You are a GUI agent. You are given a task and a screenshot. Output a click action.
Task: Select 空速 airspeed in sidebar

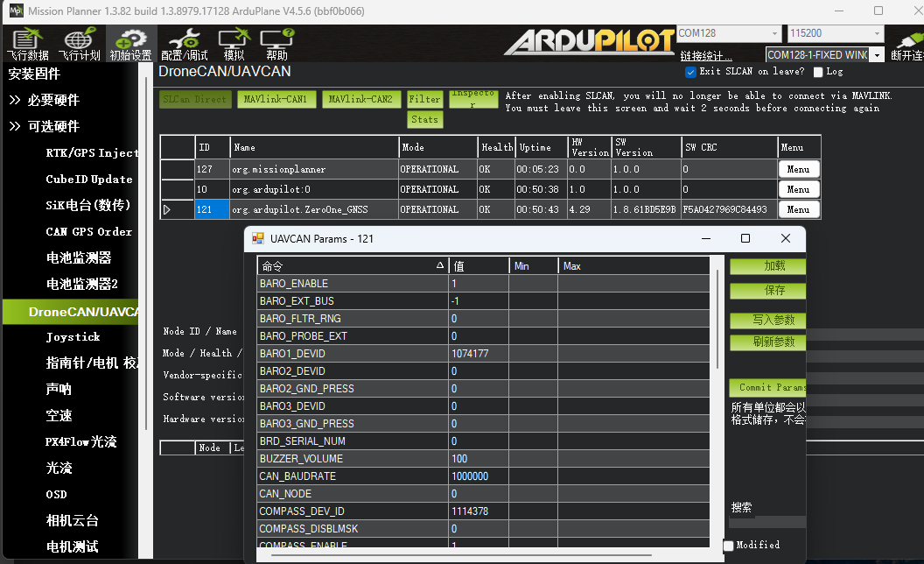point(59,416)
